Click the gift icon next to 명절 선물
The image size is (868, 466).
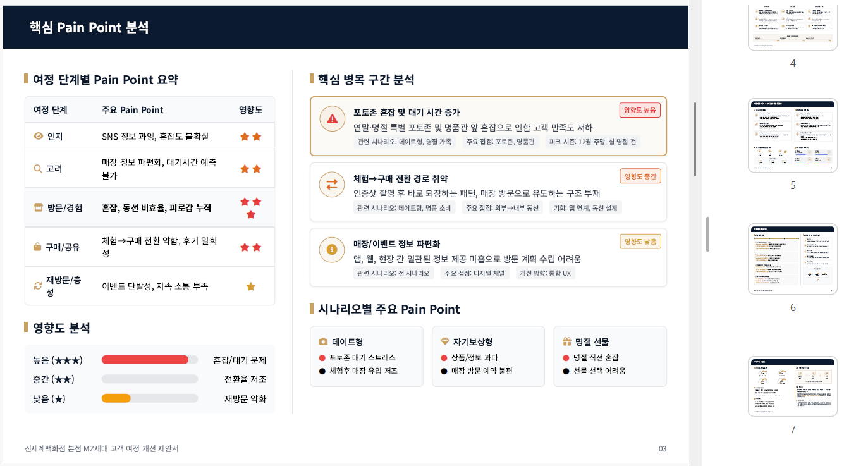pos(567,341)
